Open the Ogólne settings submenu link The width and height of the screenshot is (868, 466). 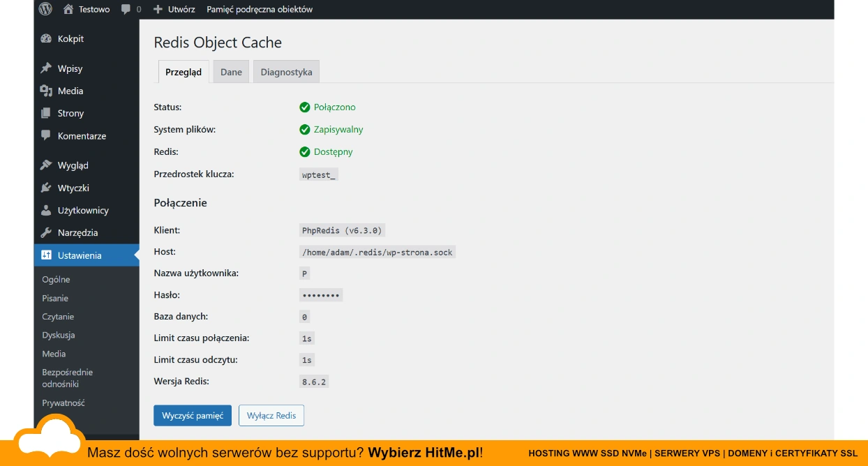click(56, 279)
